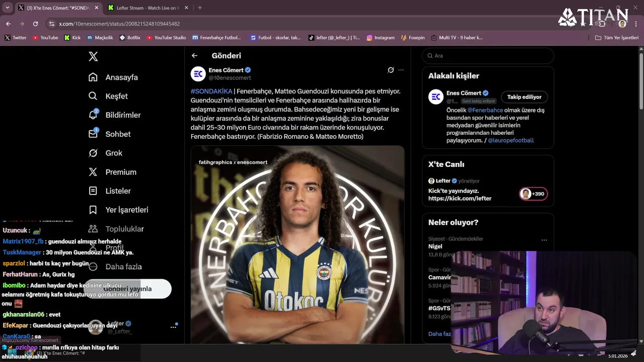
Task: Click the page vertical scrollbar
Action: [x=641, y=80]
